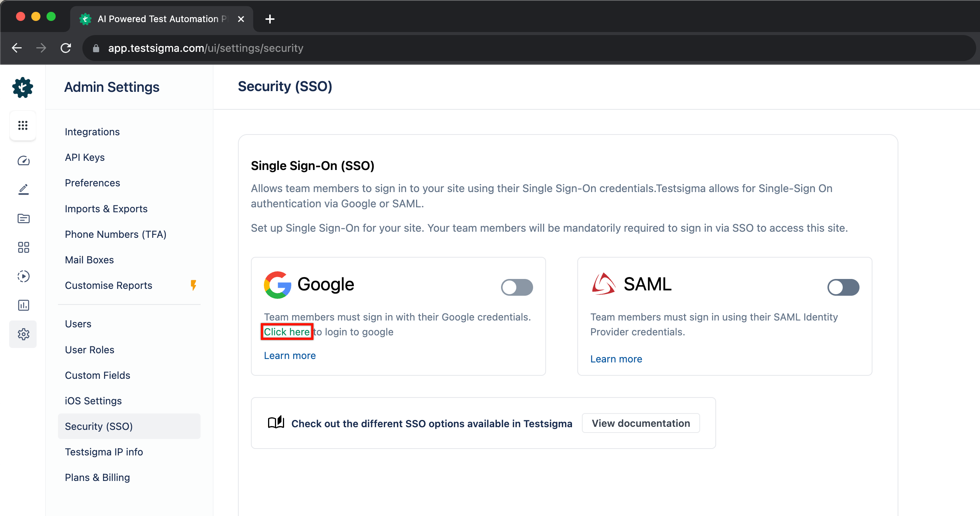Click the View documentation button
This screenshot has width=980, height=516.
pos(641,423)
